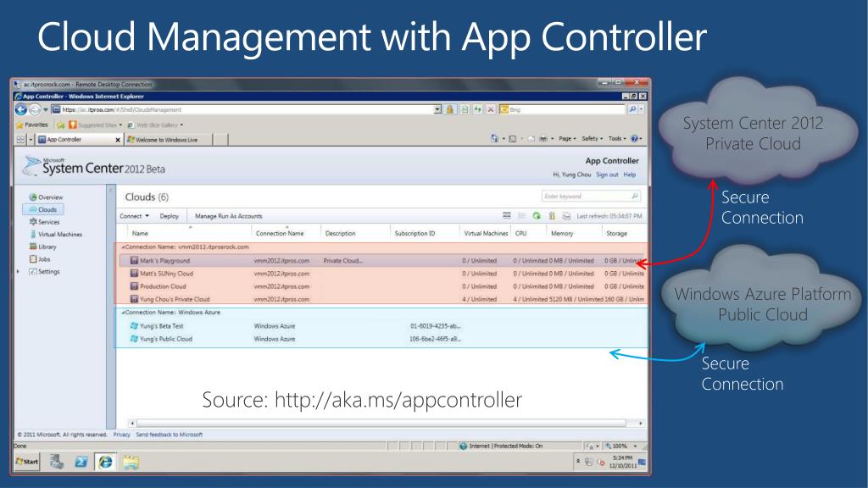This screenshot has width=868, height=488.
Task: Click the Start button
Action: (x=27, y=462)
